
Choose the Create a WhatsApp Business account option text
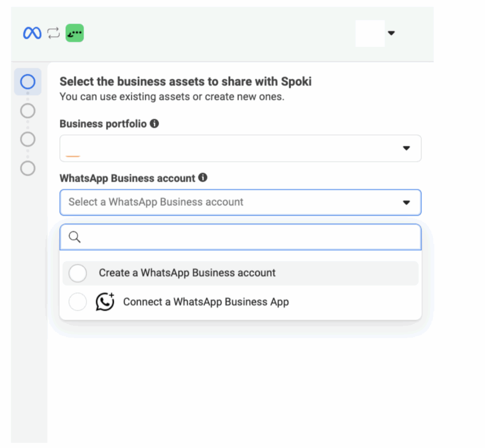187,273
